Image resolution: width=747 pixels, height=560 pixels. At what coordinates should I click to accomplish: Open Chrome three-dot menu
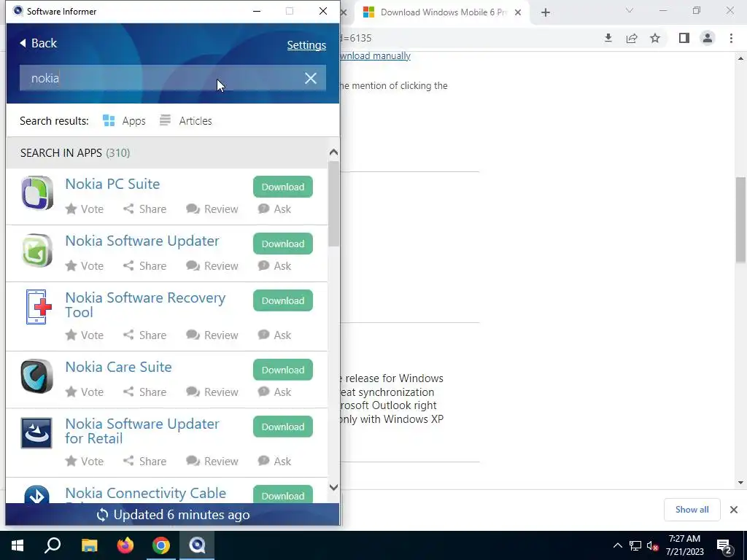coord(731,38)
